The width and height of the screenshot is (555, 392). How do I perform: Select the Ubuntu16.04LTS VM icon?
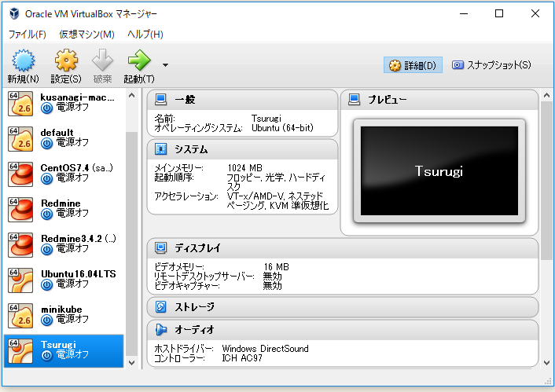click(20, 280)
